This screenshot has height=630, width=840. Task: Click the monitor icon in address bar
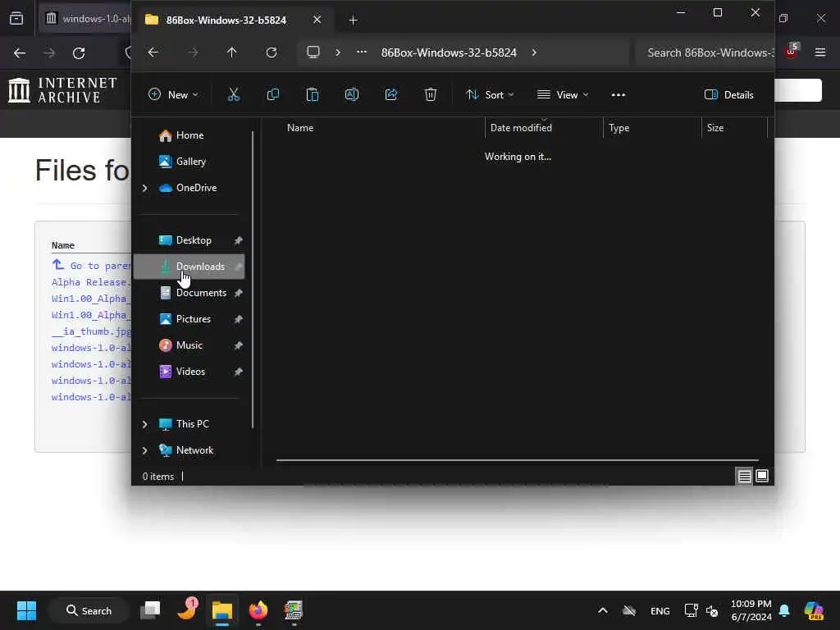click(313, 52)
